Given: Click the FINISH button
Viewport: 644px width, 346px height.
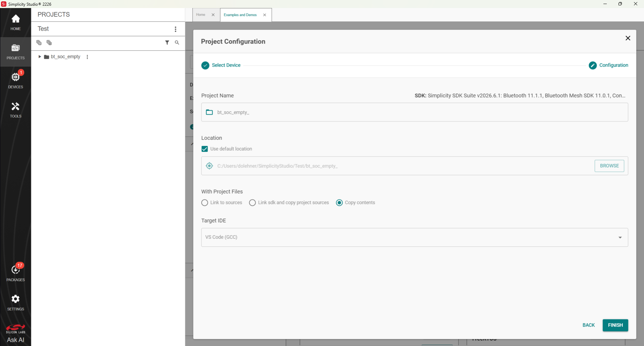Looking at the screenshot, I should coord(615,325).
